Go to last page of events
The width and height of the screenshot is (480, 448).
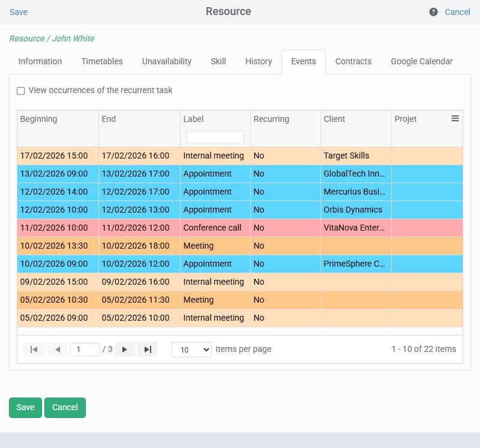click(148, 350)
